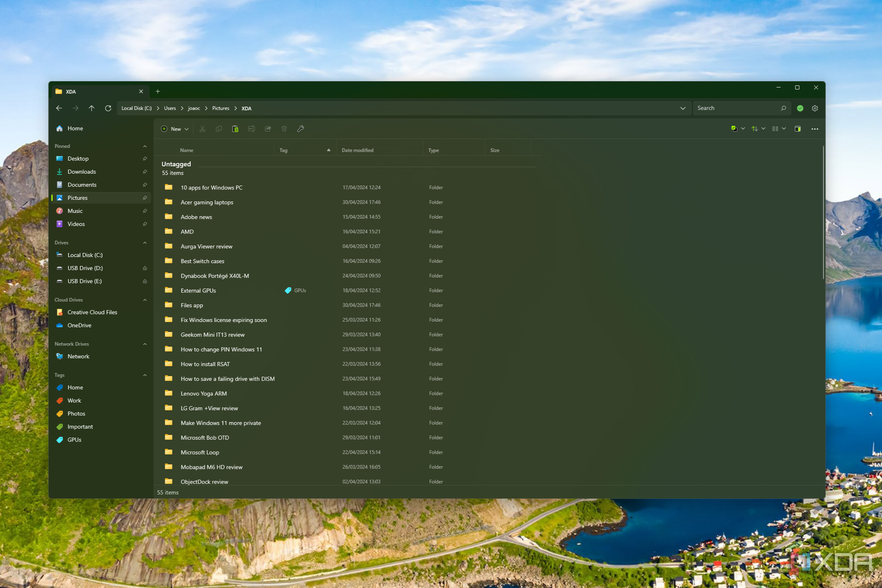This screenshot has width=882, height=588.
Task: Click the Copy icon in toolbar
Action: (x=219, y=129)
